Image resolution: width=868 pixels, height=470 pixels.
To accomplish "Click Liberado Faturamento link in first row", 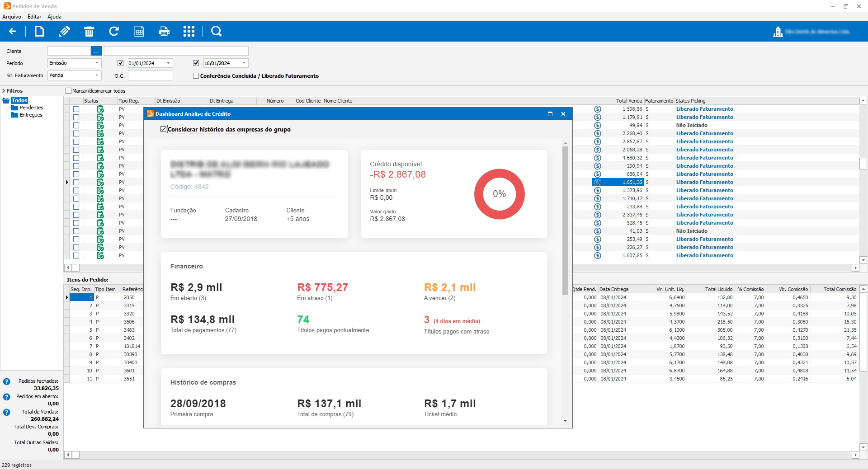I will pyautogui.click(x=704, y=109).
